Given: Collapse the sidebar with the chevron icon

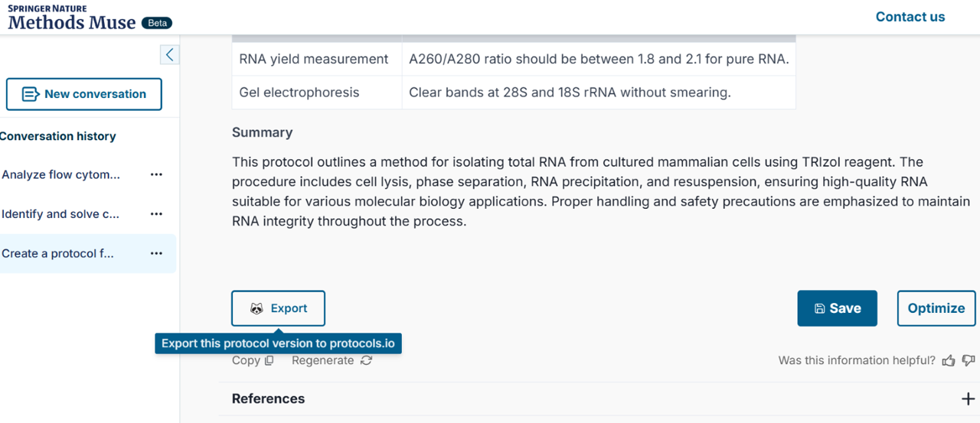Looking at the screenshot, I should 169,54.
